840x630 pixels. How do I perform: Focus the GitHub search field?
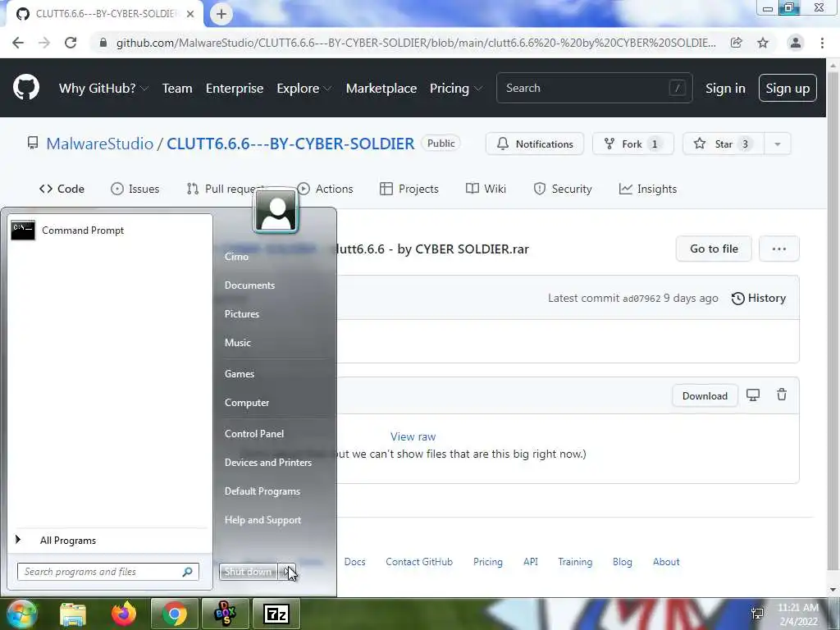point(594,88)
